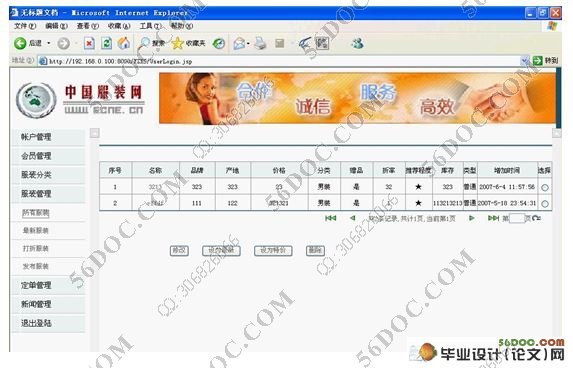Click the grayed Edit toolbar icon
Image resolution: width=573 pixels, height=368 pixels.
click(280, 43)
